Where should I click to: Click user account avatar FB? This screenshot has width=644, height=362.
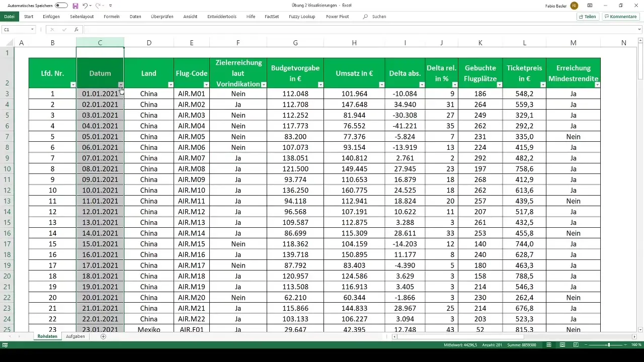(x=574, y=6)
